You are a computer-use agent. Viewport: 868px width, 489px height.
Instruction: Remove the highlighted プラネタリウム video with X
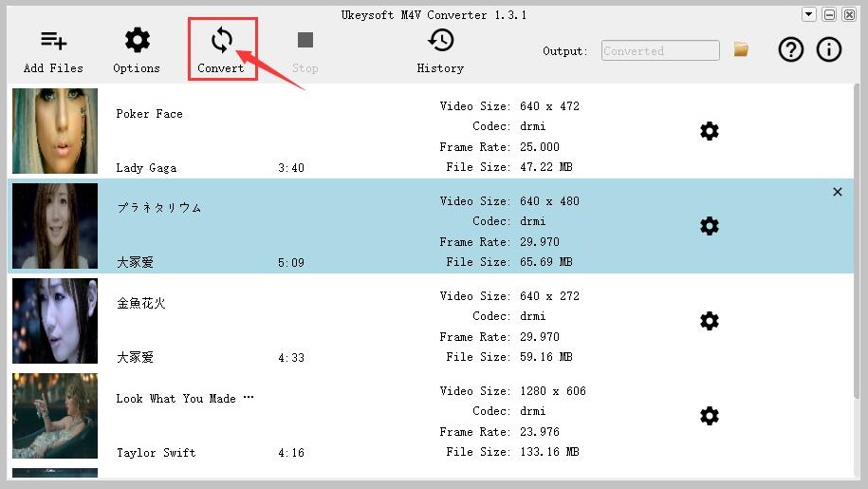tap(838, 192)
